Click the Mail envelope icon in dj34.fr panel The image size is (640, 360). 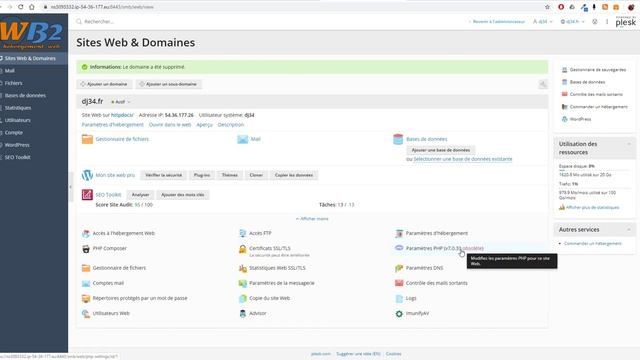coord(242,139)
